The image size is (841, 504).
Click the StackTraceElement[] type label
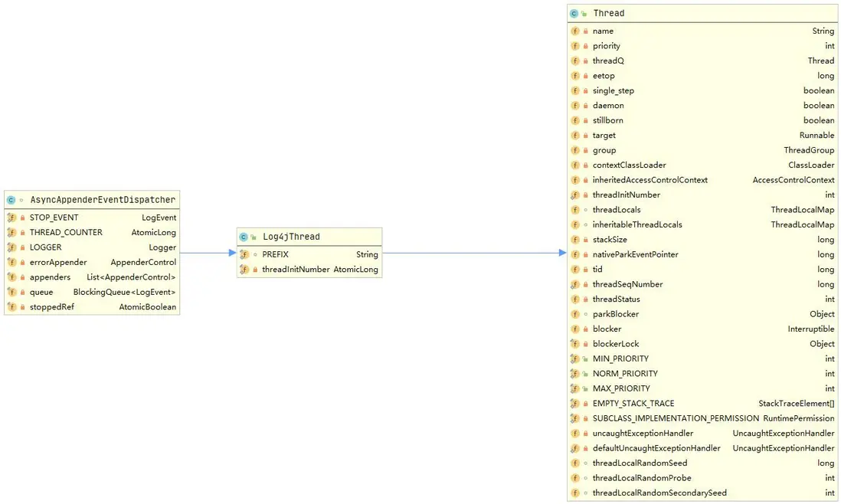797,404
